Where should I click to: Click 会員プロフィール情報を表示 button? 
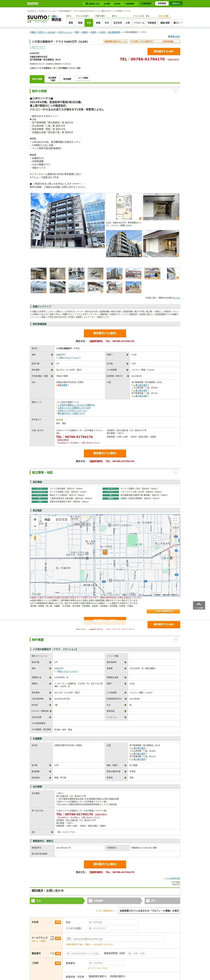point(149,911)
